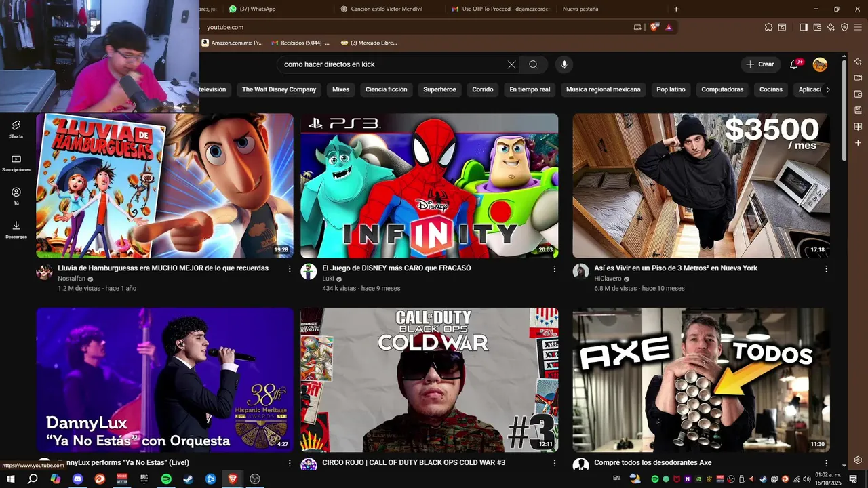Open Brave Talk video icon in side panel
Screen dimensions: 868x488
coord(858,78)
